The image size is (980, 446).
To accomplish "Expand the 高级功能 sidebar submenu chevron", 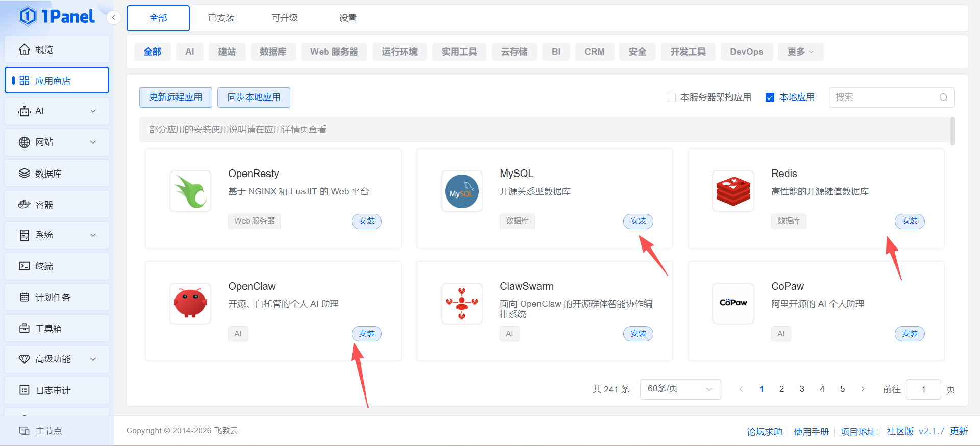I will (x=93, y=359).
